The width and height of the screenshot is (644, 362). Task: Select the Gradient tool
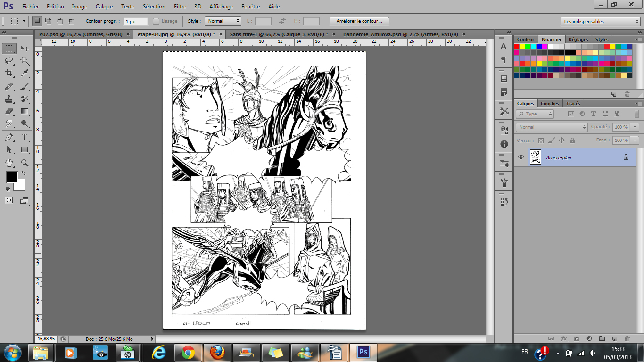[x=25, y=111]
